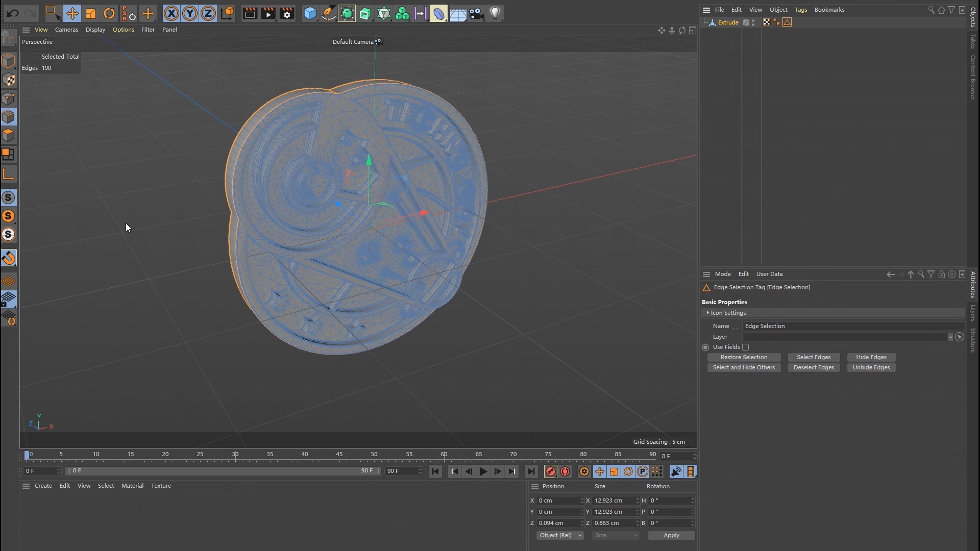The width and height of the screenshot is (980, 551).
Task: Select the Scale tool
Action: (91, 14)
